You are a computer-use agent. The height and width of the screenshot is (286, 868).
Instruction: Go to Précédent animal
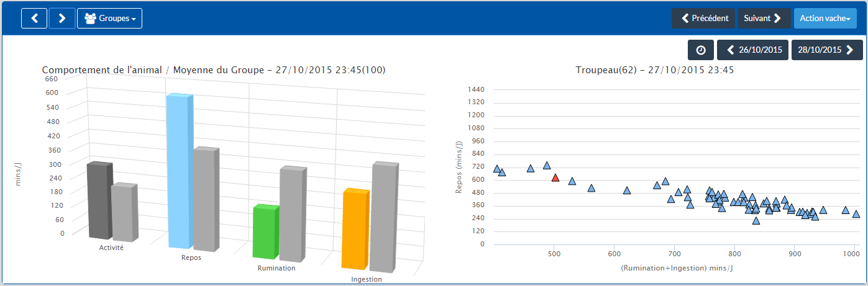(x=704, y=19)
